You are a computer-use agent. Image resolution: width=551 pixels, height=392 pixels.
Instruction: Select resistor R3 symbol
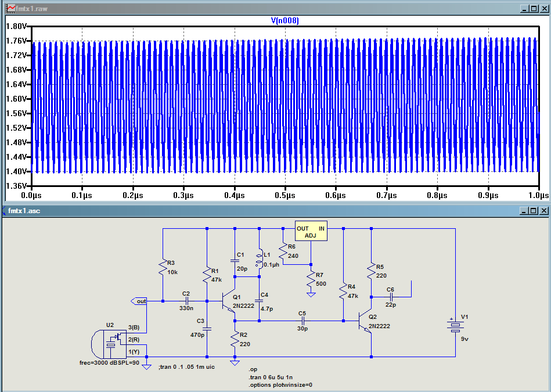(163, 268)
